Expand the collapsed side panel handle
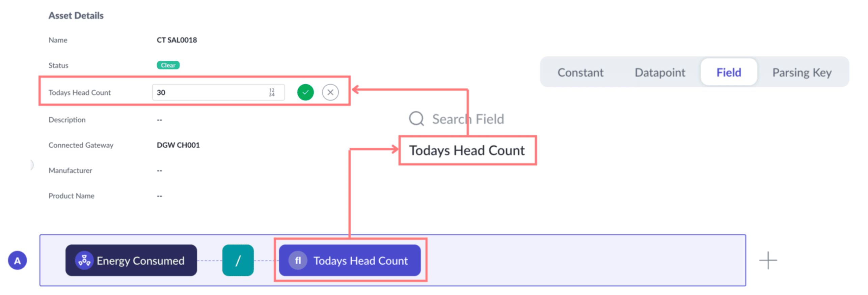Screen dimensions: 868x295 pyautogui.click(x=32, y=165)
